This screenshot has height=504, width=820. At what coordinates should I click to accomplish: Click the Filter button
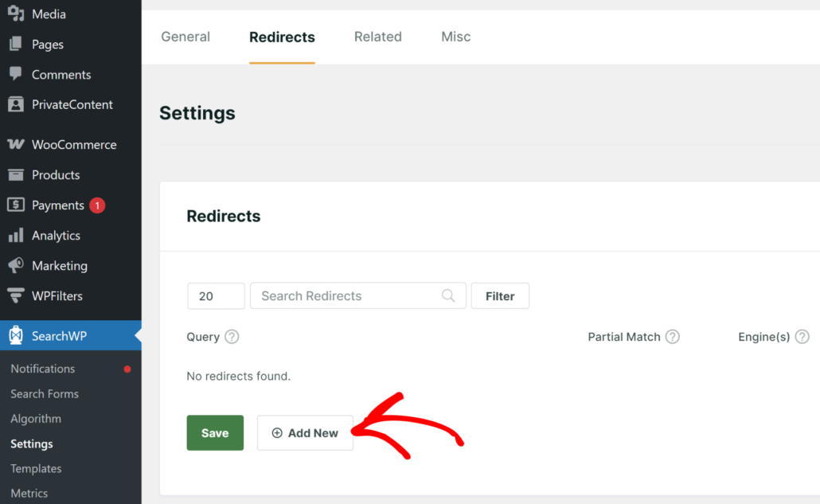pyautogui.click(x=500, y=296)
